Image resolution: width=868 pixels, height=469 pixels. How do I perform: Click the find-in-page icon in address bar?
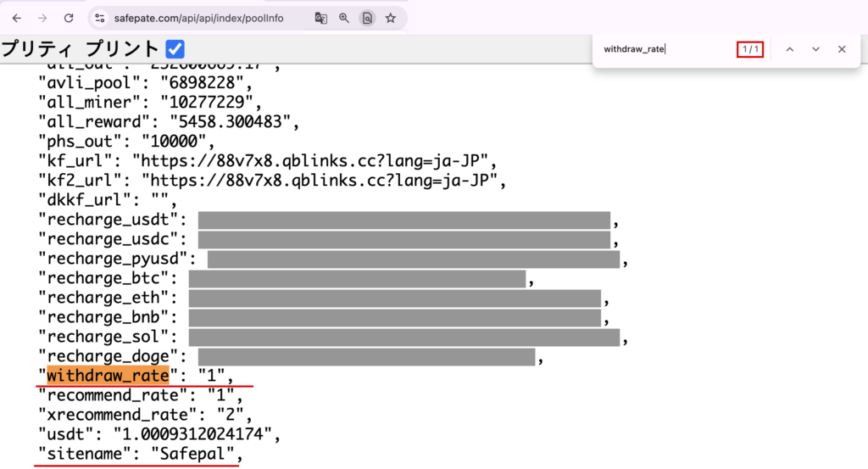click(368, 19)
